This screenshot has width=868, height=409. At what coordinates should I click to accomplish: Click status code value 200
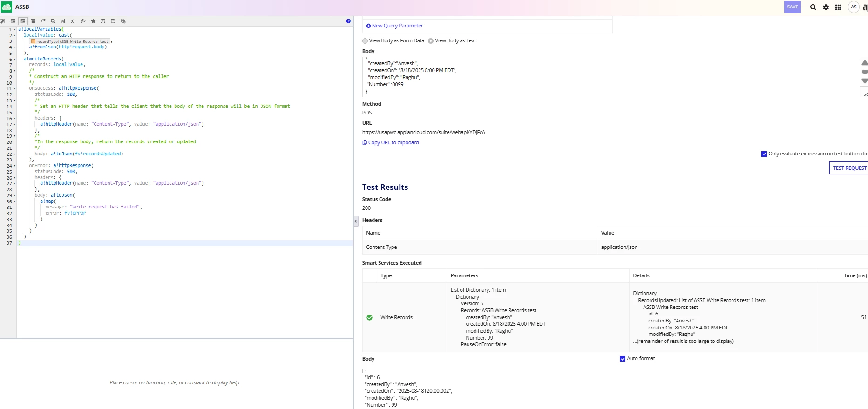tap(366, 208)
